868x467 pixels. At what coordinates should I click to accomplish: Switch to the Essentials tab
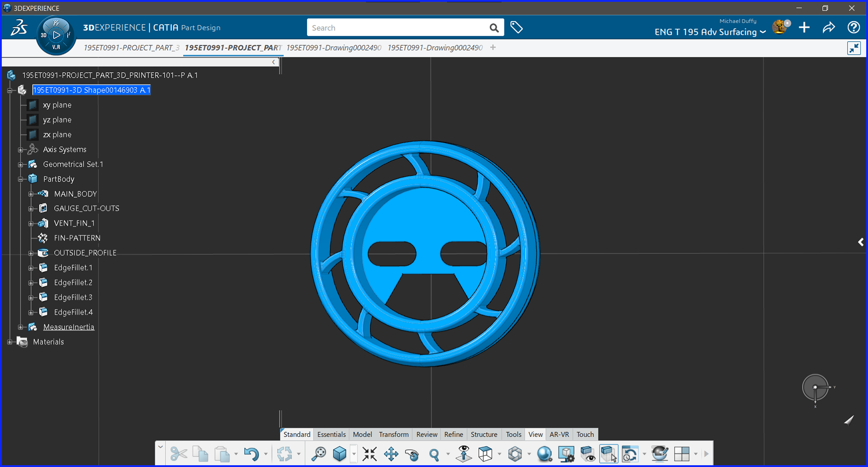point(331,434)
